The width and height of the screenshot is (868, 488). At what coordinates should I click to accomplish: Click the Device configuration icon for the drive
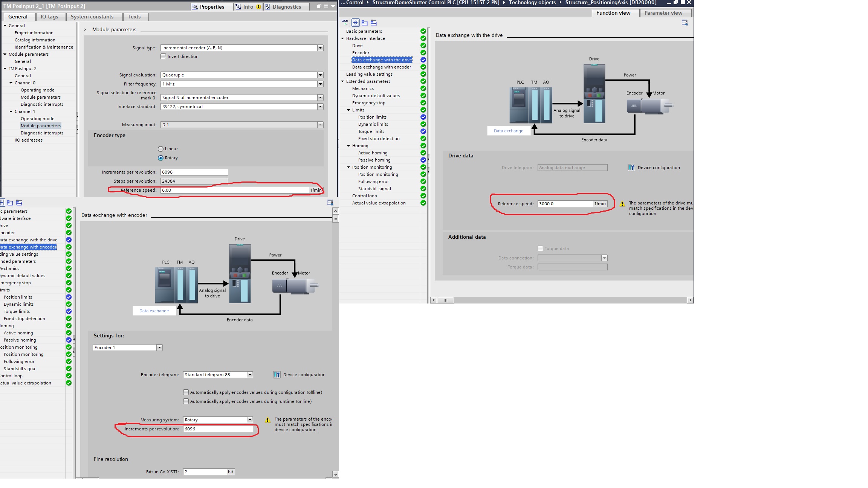point(631,168)
